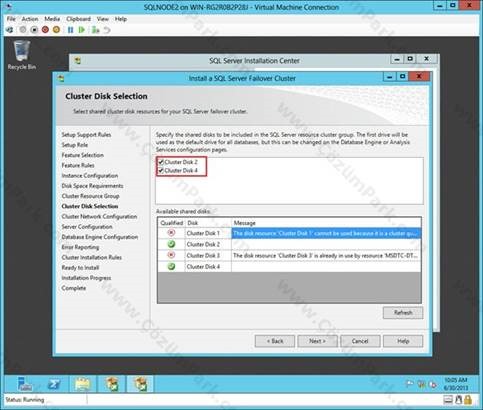Click the Revert toolbar icon
Image resolution: width=483 pixels, height=410 pixels.
pos(107,30)
